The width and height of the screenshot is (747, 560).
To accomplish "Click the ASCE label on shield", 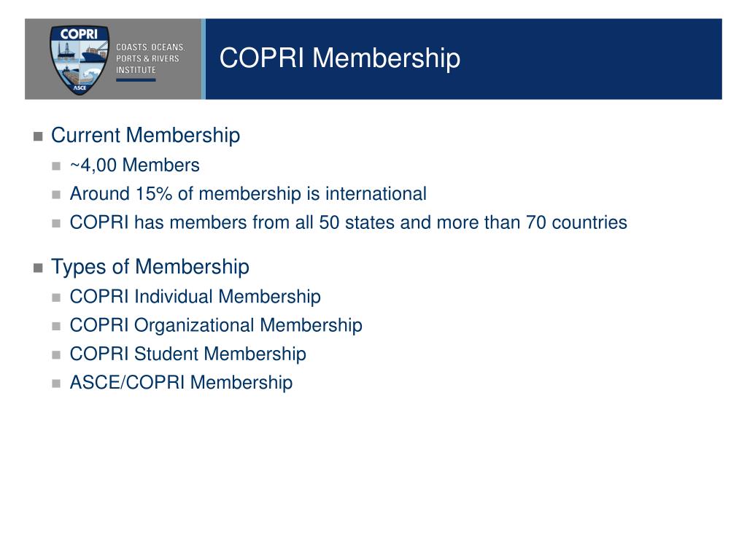I will click(x=80, y=87).
